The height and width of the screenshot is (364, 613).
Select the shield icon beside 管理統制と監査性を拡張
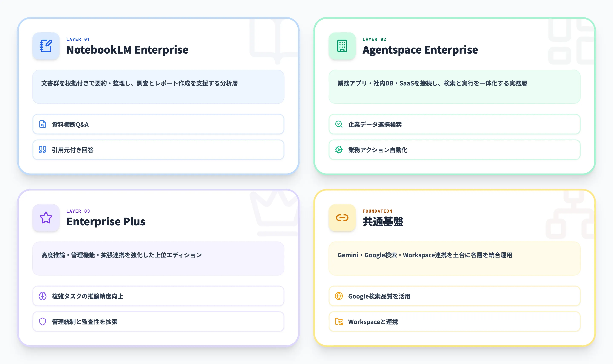43,321
